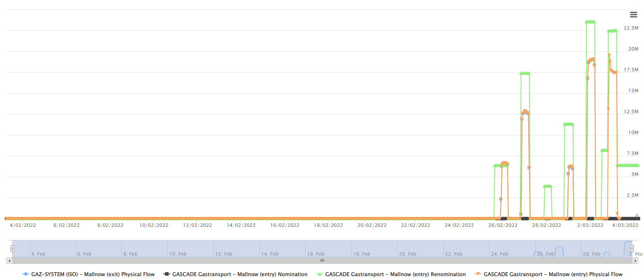Viewport: 644px width, 280px height.
Task: Click the 8/02/2022 x-axis label
Action: point(110,225)
